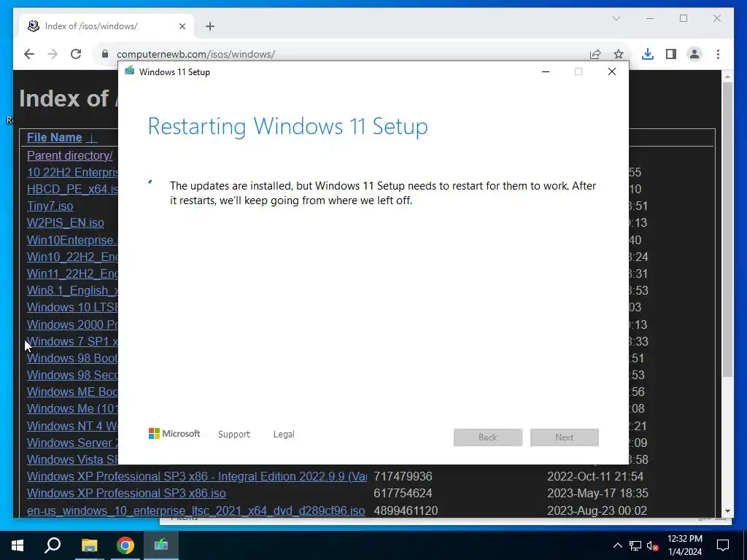Open Windows XP Professional SP3 Integral Edition link
Viewport: 747px width, 560px height.
(x=197, y=477)
